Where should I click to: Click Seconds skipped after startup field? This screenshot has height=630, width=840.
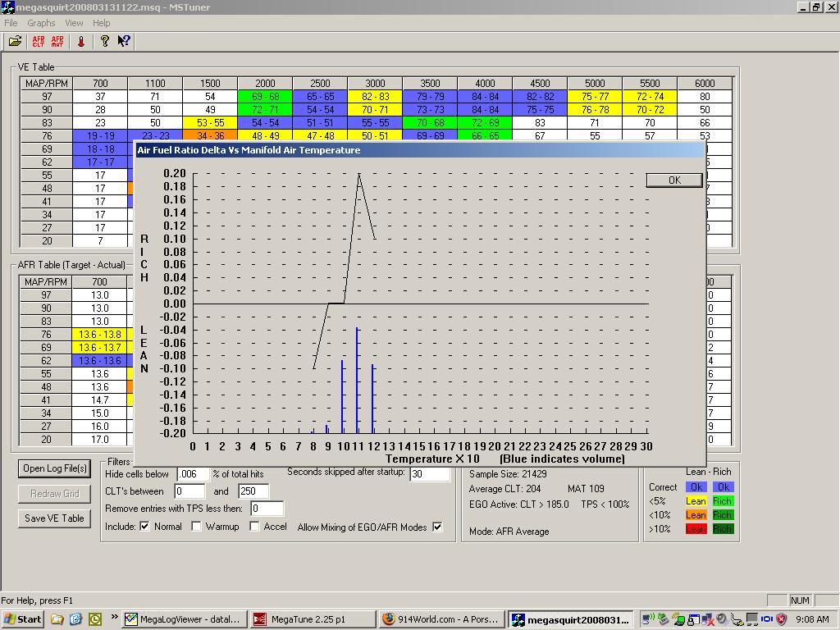(430, 474)
